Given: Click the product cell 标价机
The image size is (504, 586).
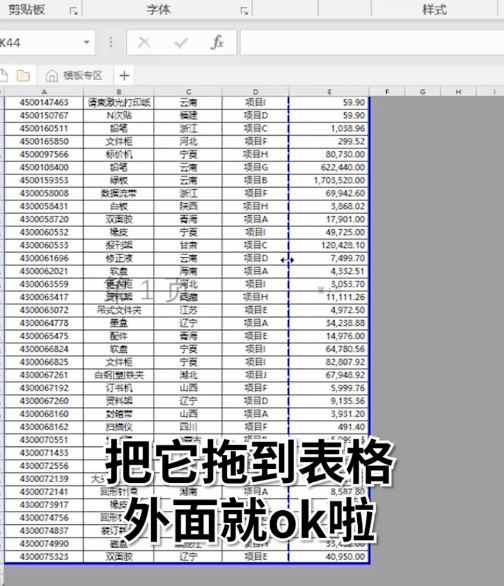Looking at the screenshot, I should [118, 154].
